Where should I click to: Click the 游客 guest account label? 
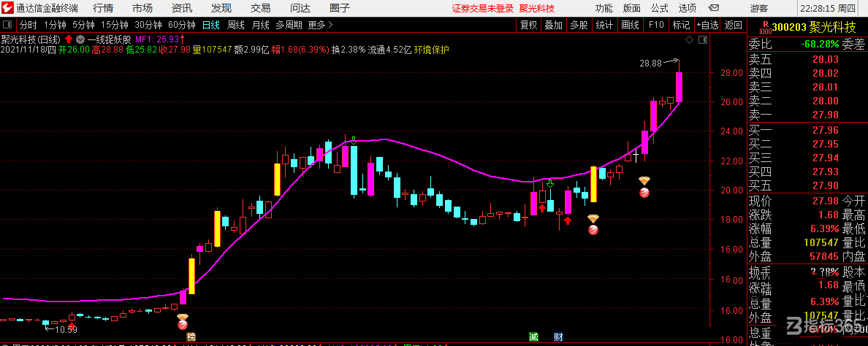(759, 8)
